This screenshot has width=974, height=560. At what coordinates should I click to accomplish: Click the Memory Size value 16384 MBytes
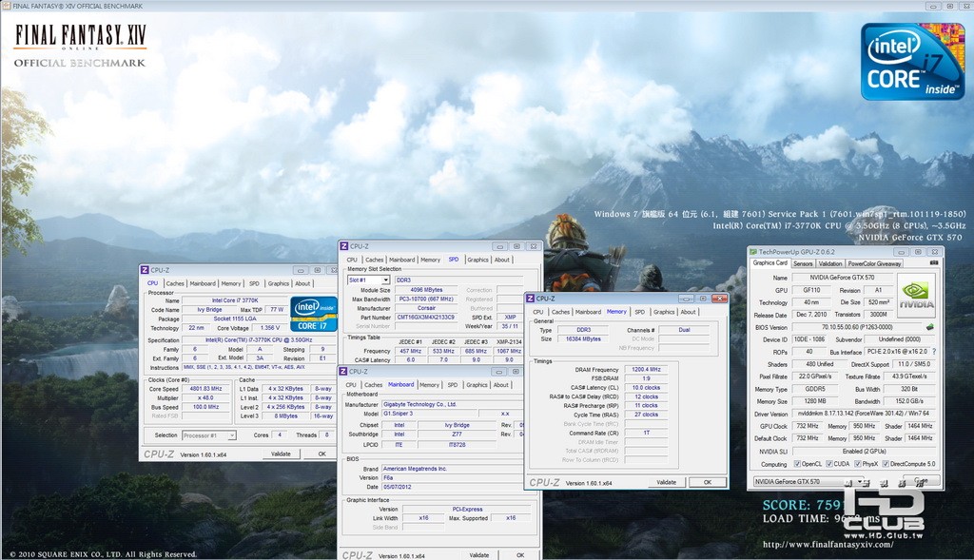pyautogui.click(x=583, y=339)
